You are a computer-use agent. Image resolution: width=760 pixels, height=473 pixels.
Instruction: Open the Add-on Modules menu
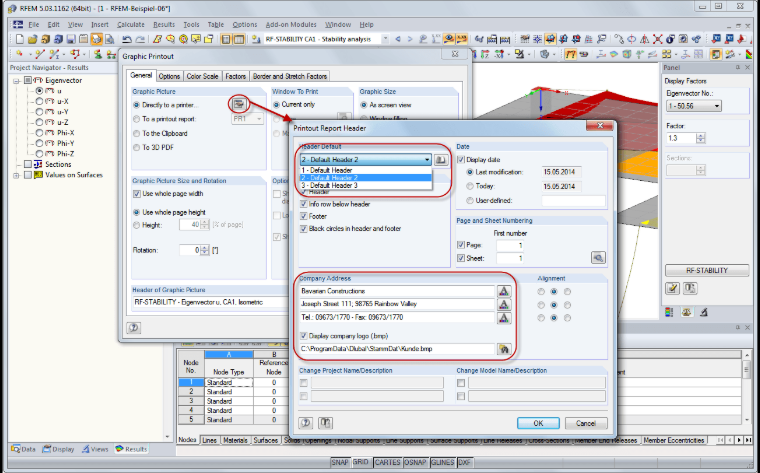coord(291,24)
